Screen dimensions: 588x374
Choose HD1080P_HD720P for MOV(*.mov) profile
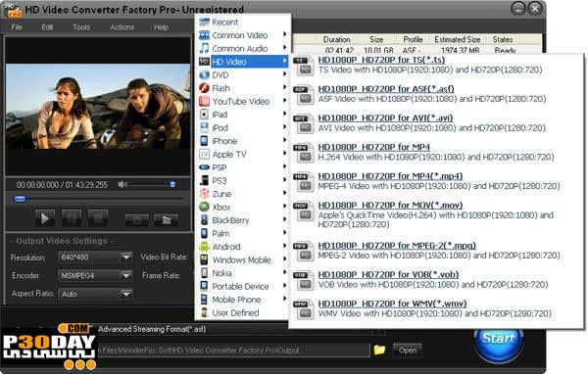point(390,206)
